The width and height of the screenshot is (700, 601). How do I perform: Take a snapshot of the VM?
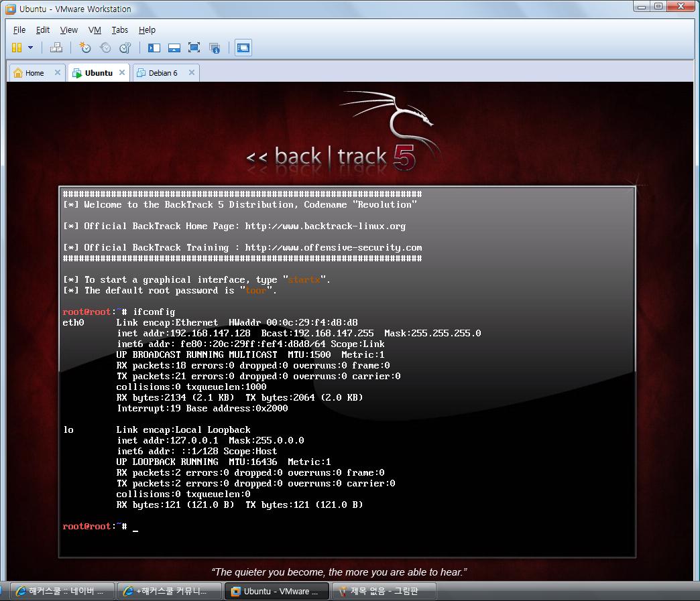point(84,48)
